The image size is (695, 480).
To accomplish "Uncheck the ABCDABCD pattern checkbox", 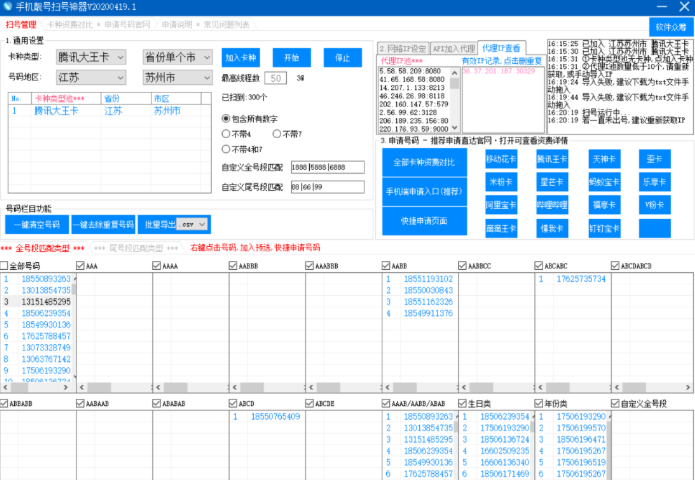I will coord(615,266).
